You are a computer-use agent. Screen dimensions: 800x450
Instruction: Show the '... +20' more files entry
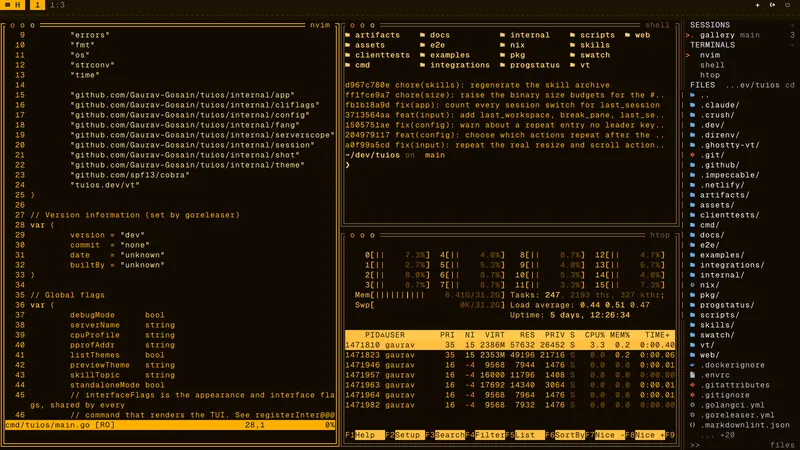pyautogui.click(x=717, y=435)
